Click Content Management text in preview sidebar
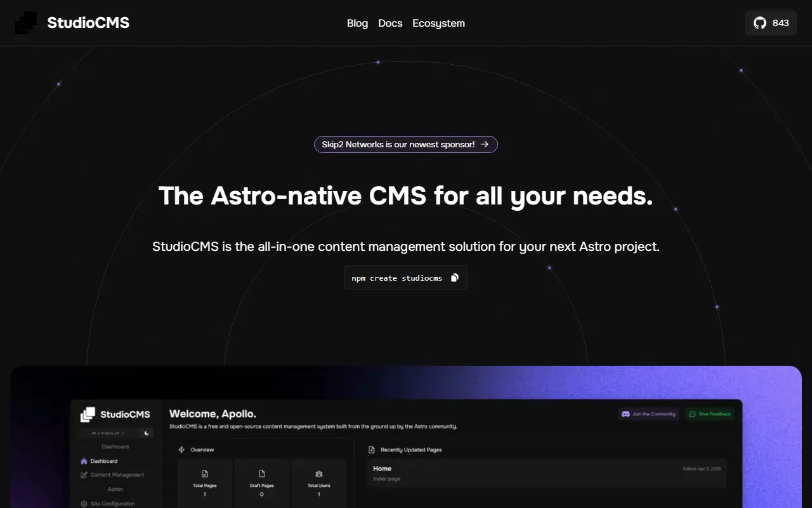 click(117, 475)
